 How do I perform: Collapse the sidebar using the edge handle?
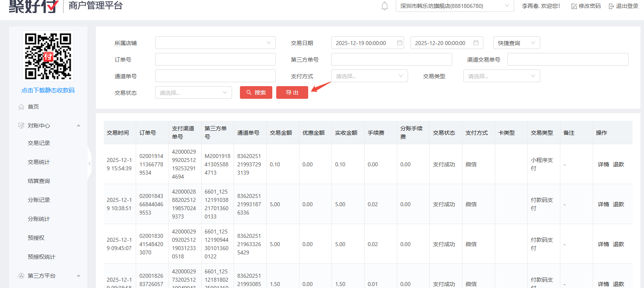pos(90,163)
